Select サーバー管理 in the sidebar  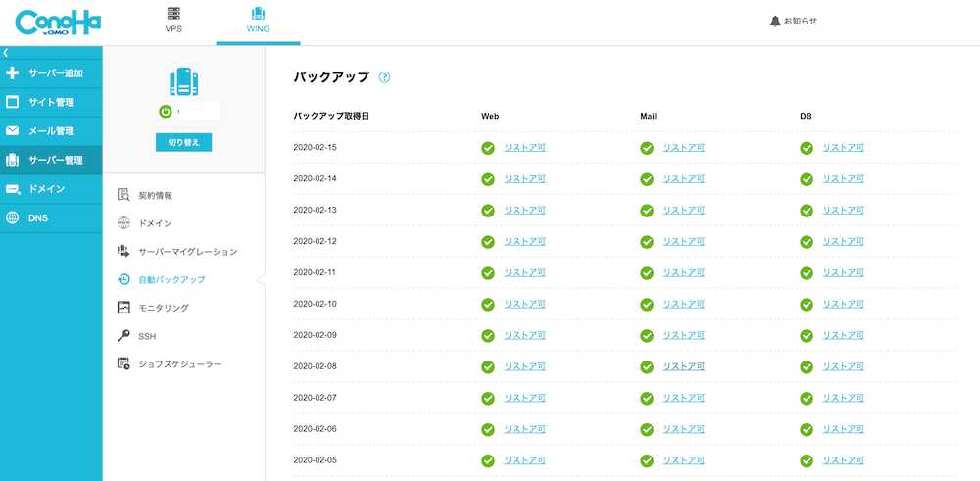coord(51,160)
